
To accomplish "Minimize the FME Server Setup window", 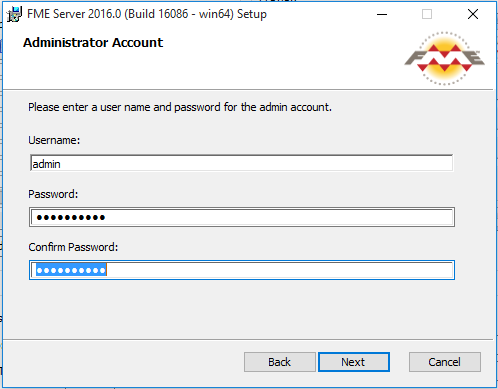I will click(x=382, y=14).
